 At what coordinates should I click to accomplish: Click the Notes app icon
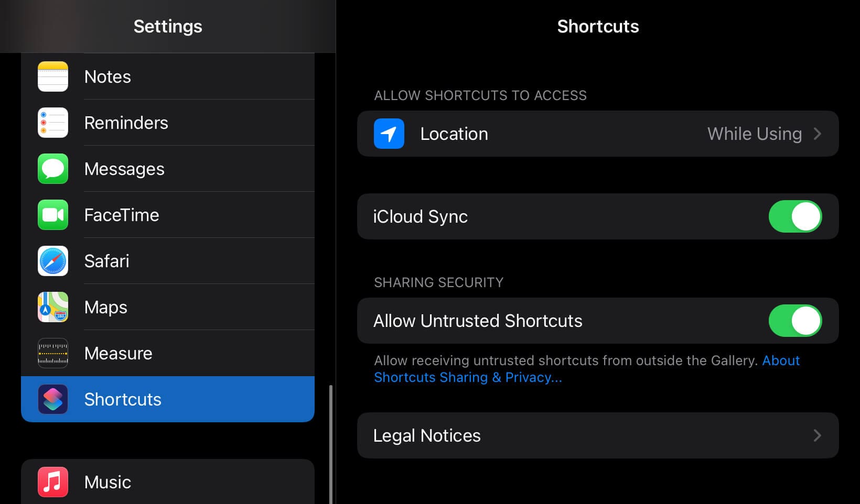(52, 76)
